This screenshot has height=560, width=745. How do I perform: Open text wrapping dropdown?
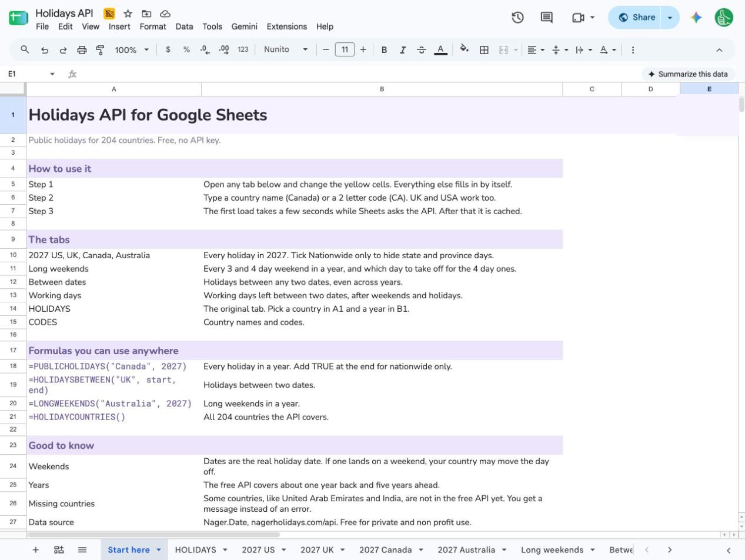tap(584, 50)
